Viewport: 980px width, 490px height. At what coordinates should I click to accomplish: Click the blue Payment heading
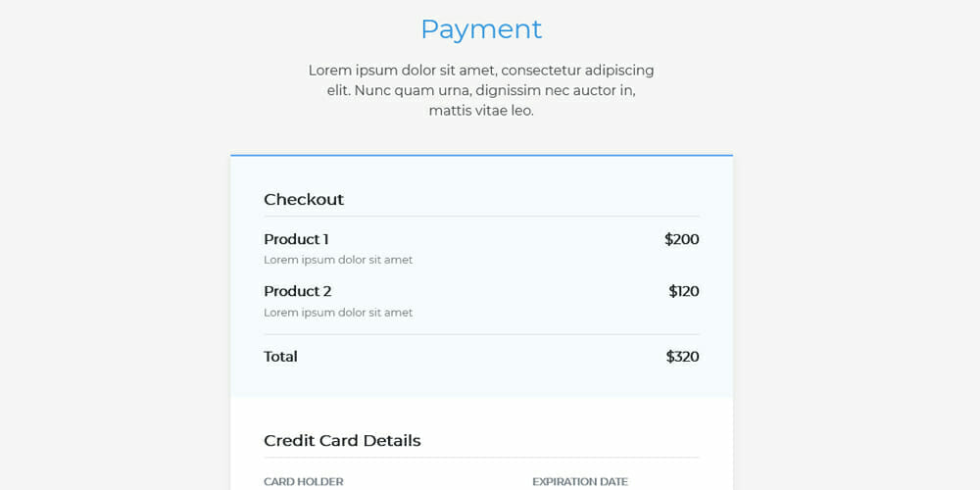coord(481,29)
